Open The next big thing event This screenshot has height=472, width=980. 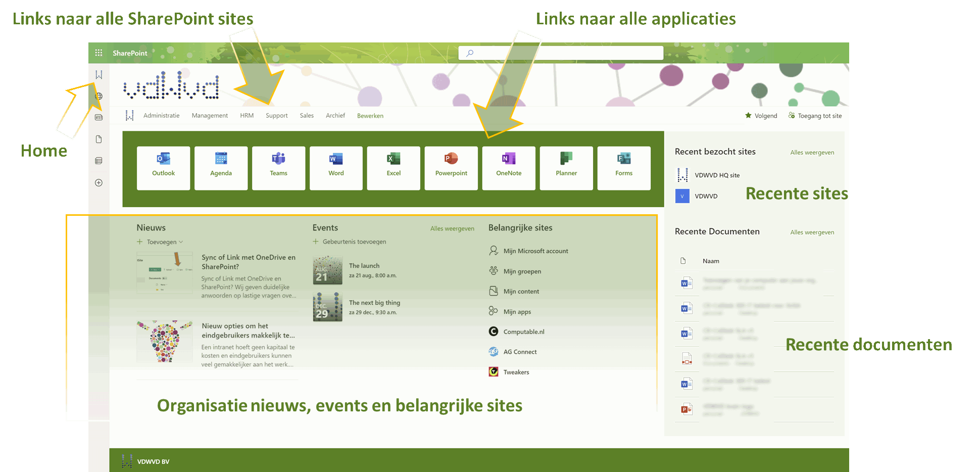click(x=374, y=303)
